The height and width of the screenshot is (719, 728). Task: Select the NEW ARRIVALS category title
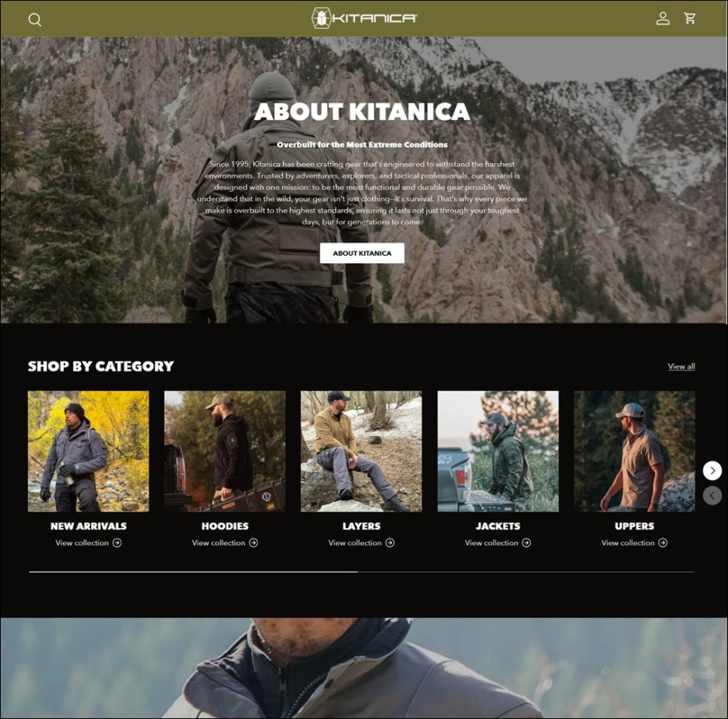(89, 526)
